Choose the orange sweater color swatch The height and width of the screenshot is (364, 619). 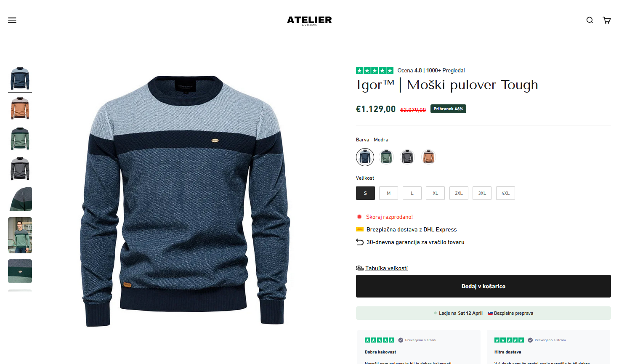[x=428, y=157]
